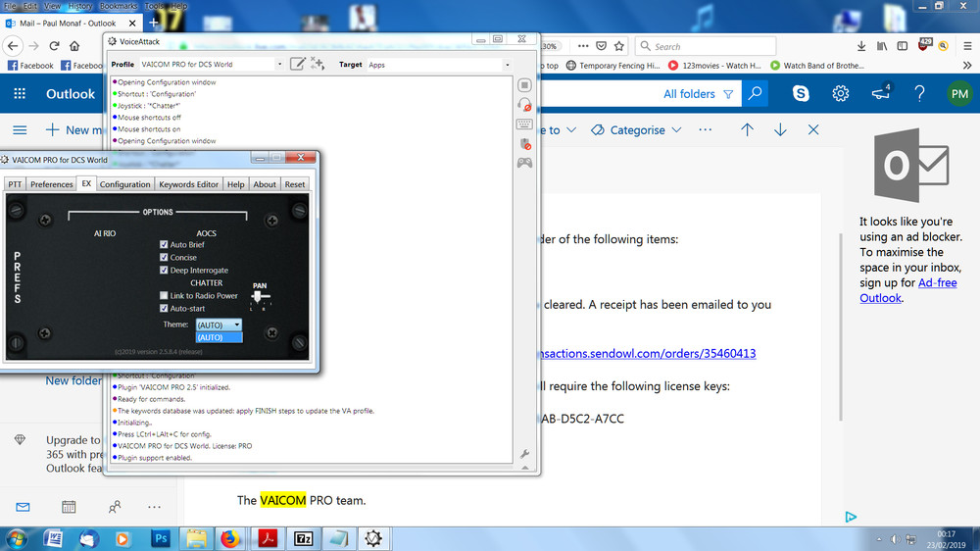
Task: Toggle Outlook left navigation hamburger menu
Action: pos(20,130)
